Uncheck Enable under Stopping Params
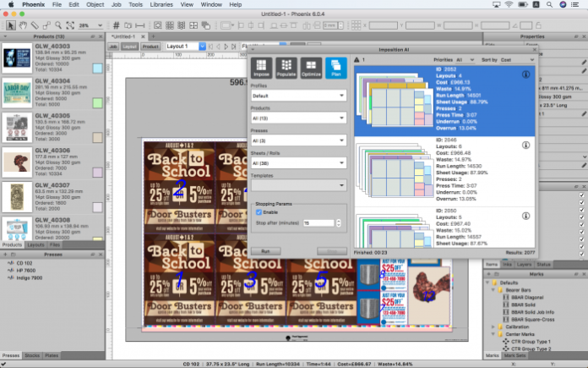 [259, 212]
